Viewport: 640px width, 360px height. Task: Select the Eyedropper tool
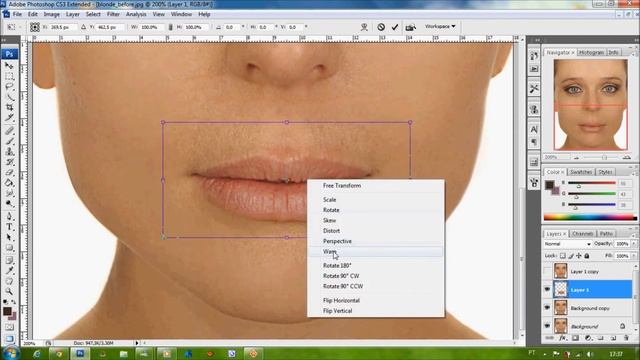click(x=9, y=271)
